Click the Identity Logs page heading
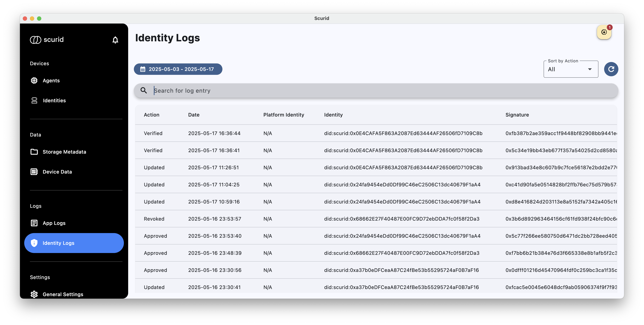The image size is (644, 325). (x=167, y=38)
